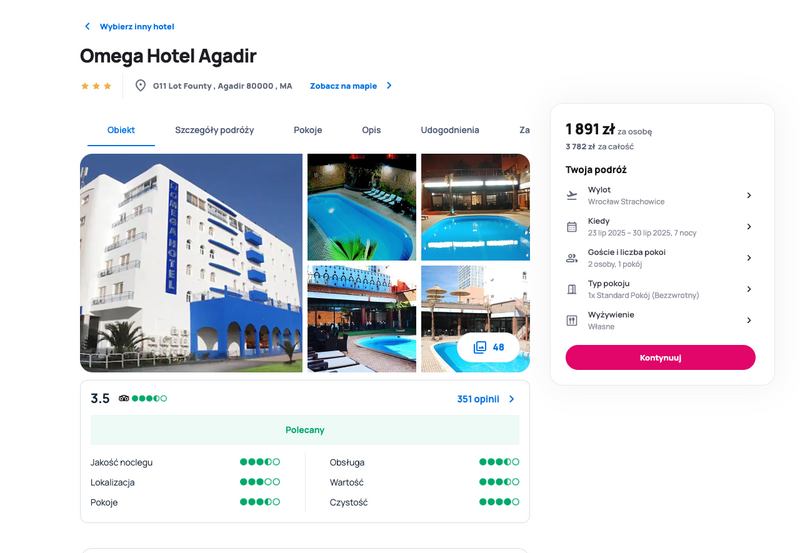This screenshot has height=553, width=800.
Task: Click the pink Kontynuuj button
Action: click(660, 358)
